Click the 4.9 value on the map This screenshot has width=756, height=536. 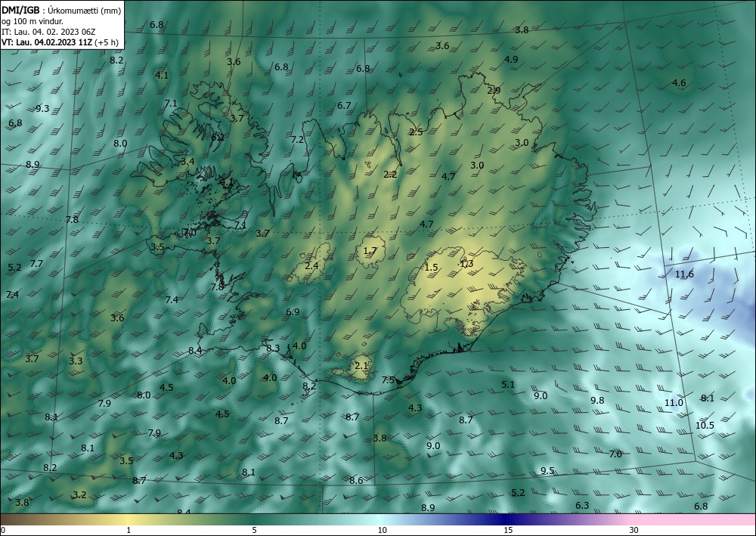(x=511, y=60)
